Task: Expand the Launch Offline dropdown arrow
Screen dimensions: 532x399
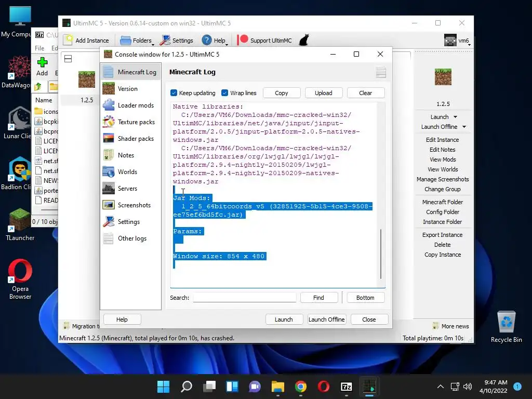Action: click(x=464, y=127)
